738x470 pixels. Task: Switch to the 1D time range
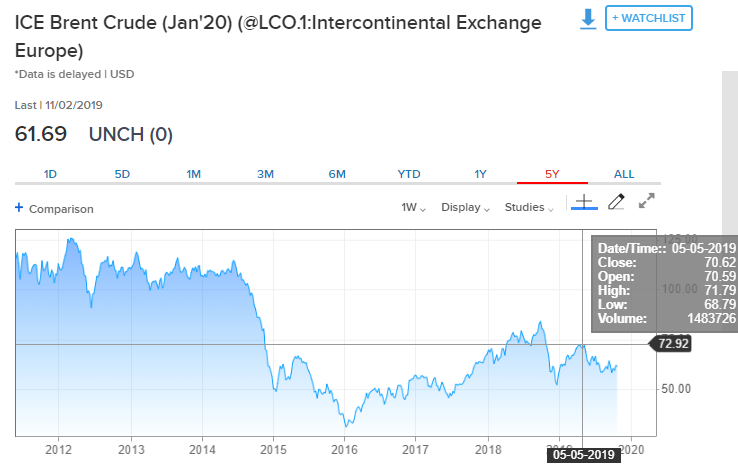pos(50,174)
